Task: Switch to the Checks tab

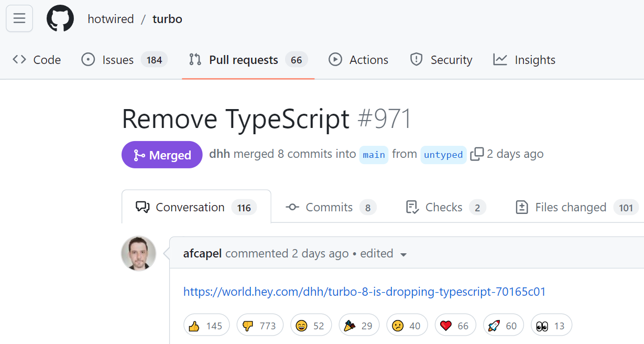Action: (x=444, y=207)
